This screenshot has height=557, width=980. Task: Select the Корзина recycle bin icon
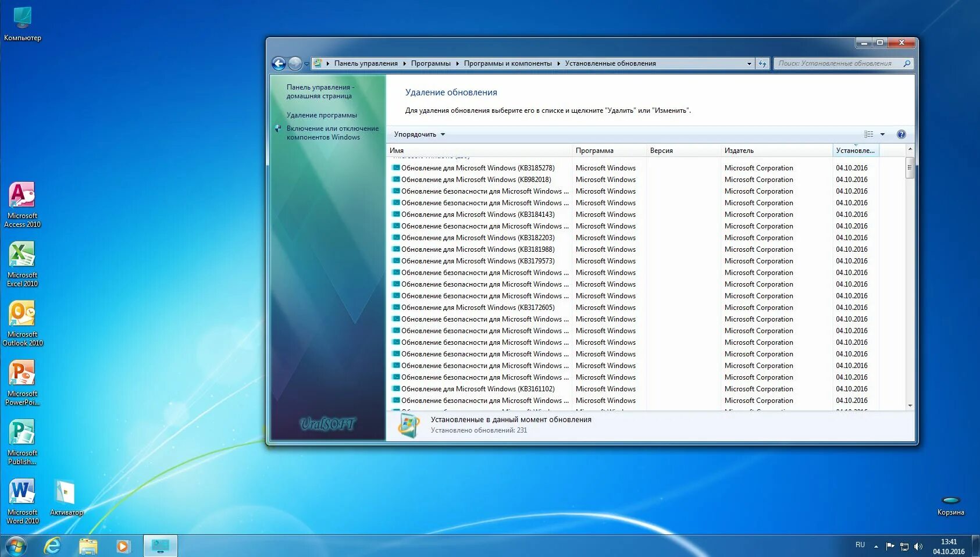tap(950, 505)
